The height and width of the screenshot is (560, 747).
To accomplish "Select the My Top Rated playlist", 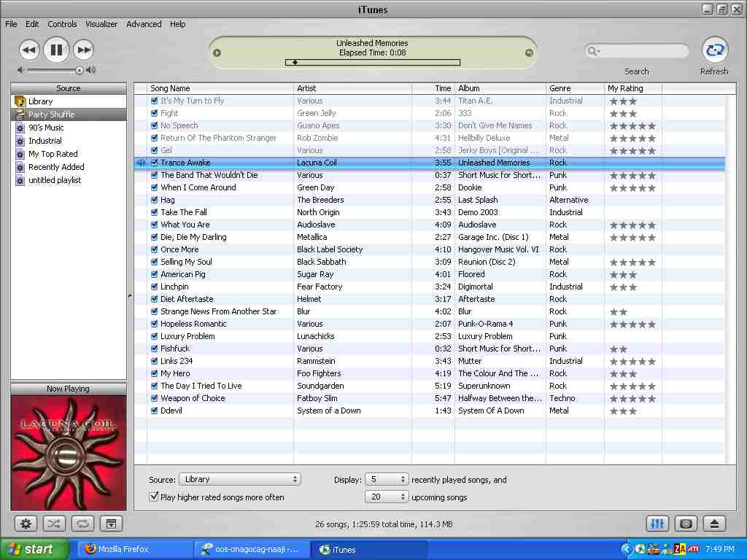I will point(53,154).
